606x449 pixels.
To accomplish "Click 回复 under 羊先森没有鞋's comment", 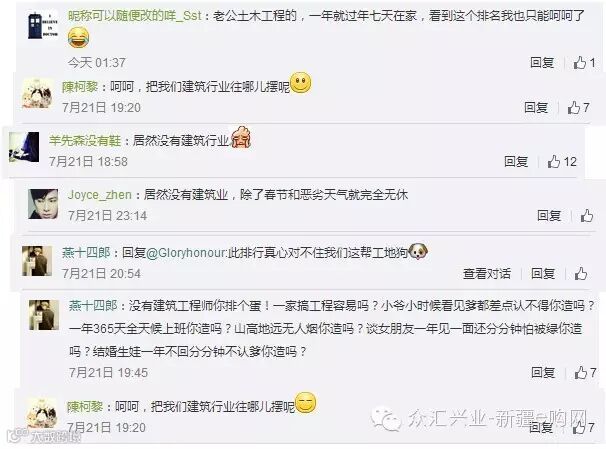I will [516, 162].
